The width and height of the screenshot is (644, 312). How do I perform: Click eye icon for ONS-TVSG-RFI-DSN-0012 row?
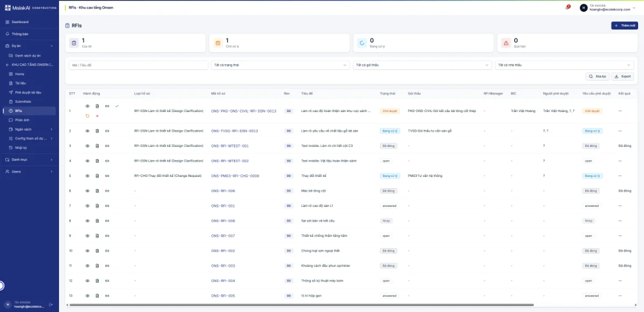point(87,131)
